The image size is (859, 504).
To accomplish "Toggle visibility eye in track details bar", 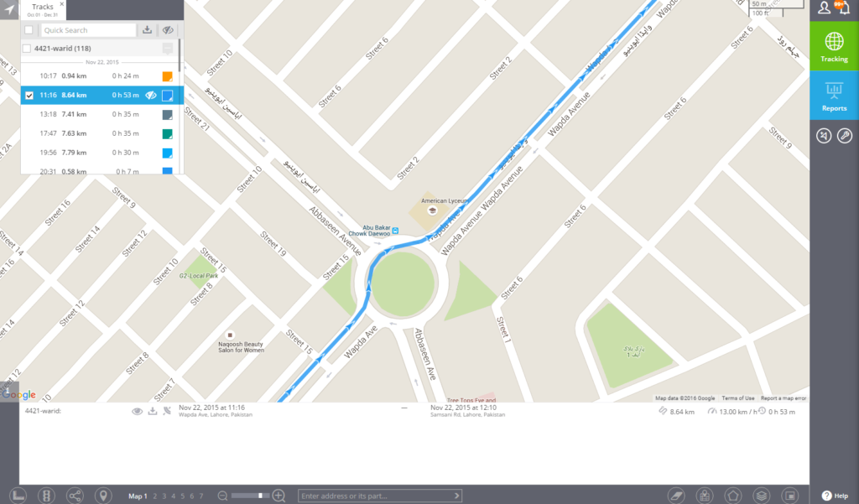I will [137, 411].
